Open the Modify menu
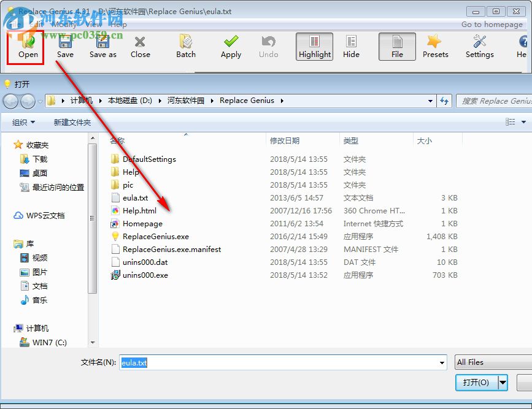The width and height of the screenshot is (532, 409). (x=64, y=25)
